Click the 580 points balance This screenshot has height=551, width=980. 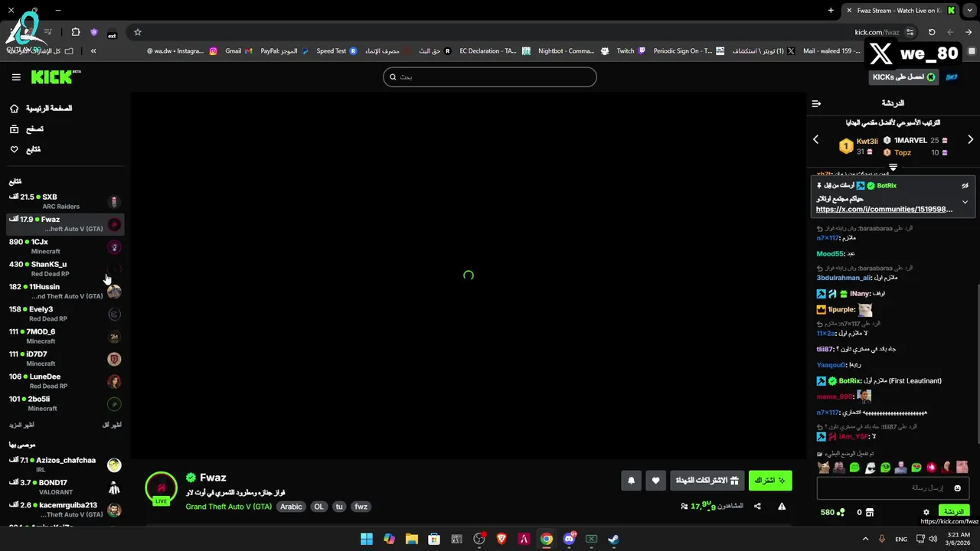click(833, 512)
